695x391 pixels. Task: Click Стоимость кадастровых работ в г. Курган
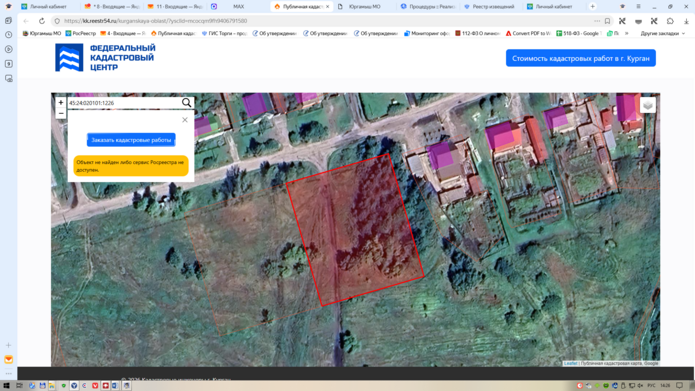click(x=581, y=58)
